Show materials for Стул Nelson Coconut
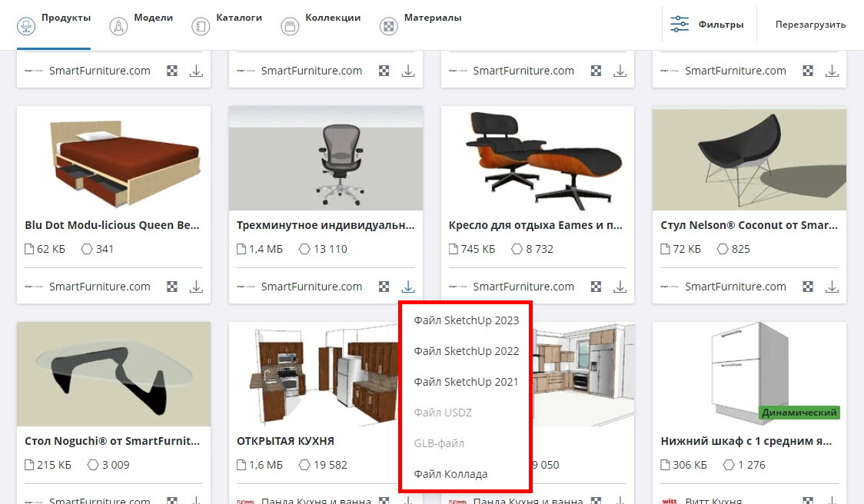The width and height of the screenshot is (864, 504). [808, 287]
